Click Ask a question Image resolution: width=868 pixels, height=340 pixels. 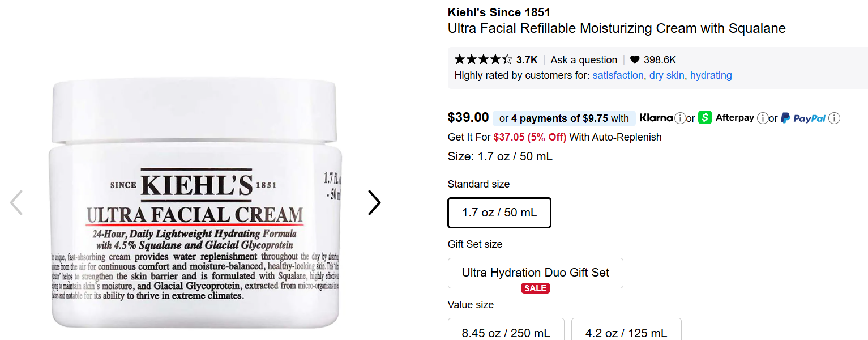(584, 59)
